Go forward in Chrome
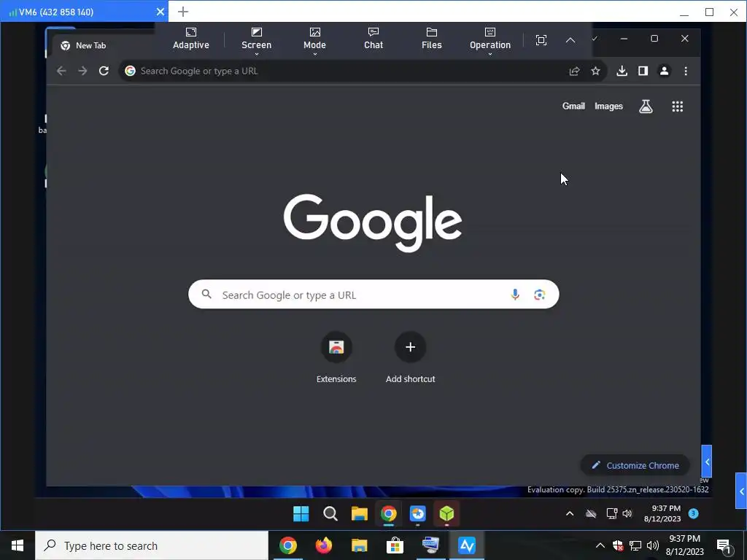 coord(83,71)
